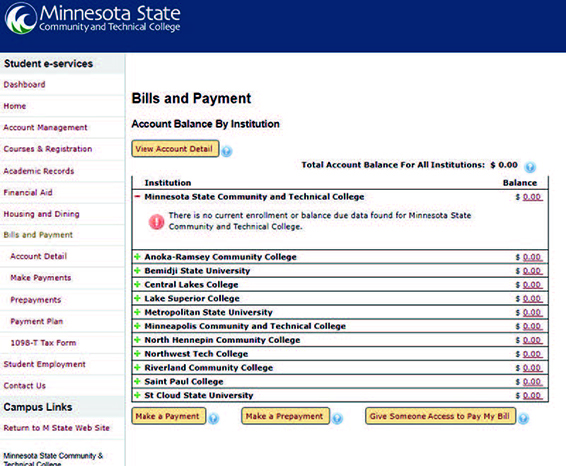The height and width of the screenshot is (466, 566).
Task: Expand Central Lakes College row
Action: (137, 284)
